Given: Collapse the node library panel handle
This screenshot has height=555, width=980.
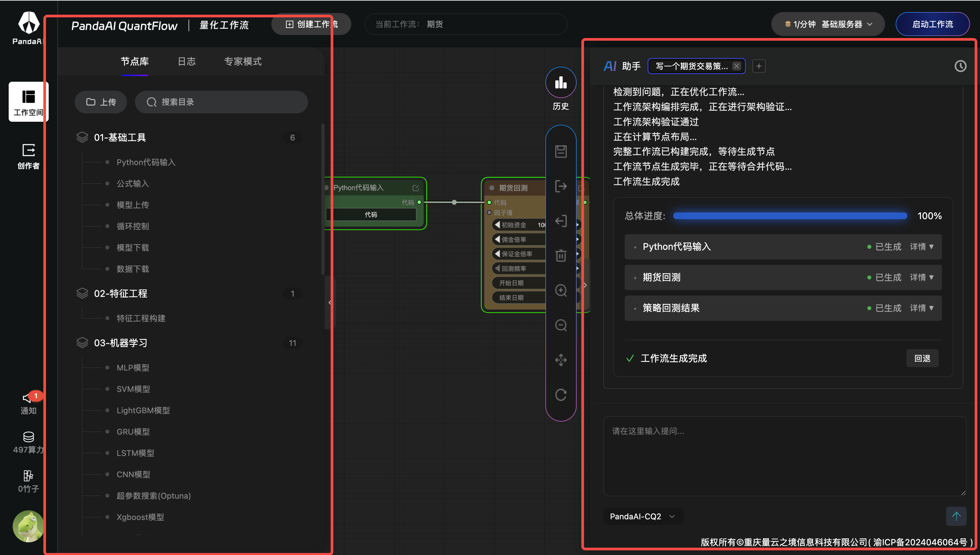Looking at the screenshot, I should [329, 303].
